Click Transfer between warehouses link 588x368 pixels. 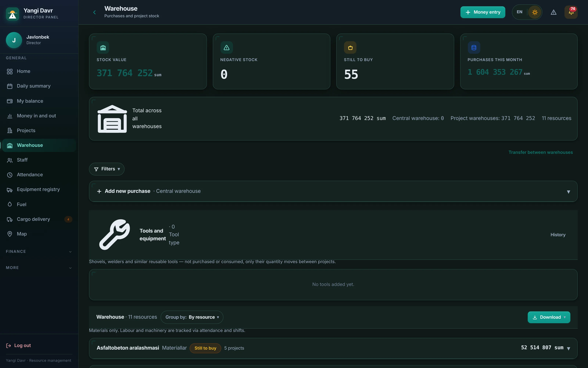541,152
